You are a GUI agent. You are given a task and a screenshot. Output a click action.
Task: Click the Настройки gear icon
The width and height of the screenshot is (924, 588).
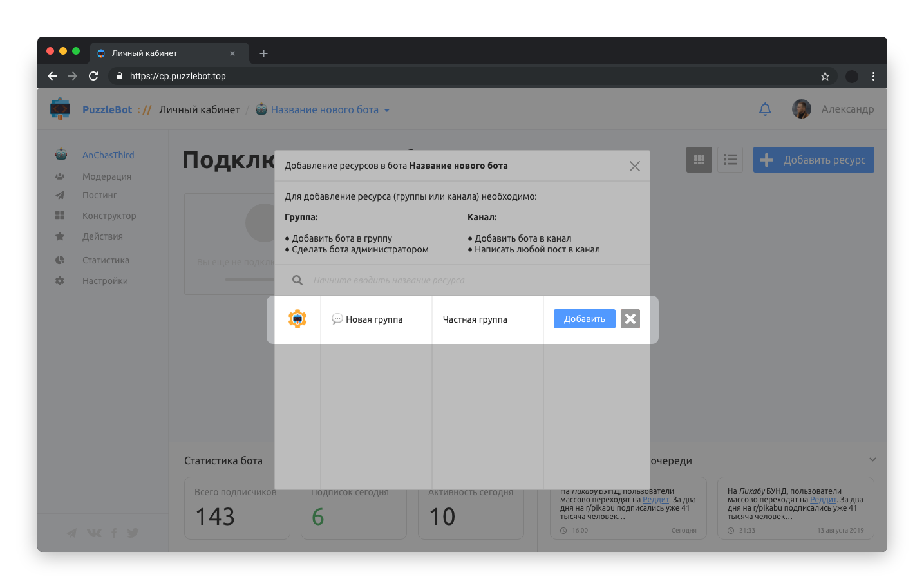coord(60,281)
